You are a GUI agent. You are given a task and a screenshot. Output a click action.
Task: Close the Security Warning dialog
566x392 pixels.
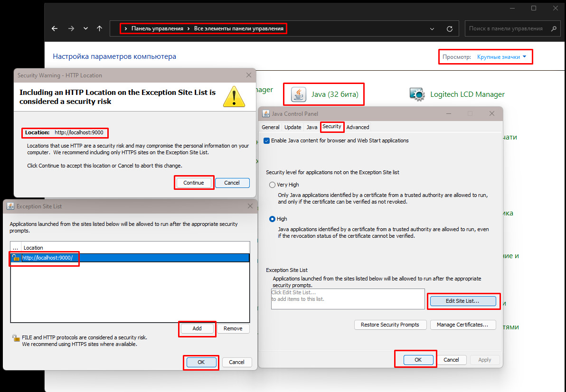coord(249,75)
